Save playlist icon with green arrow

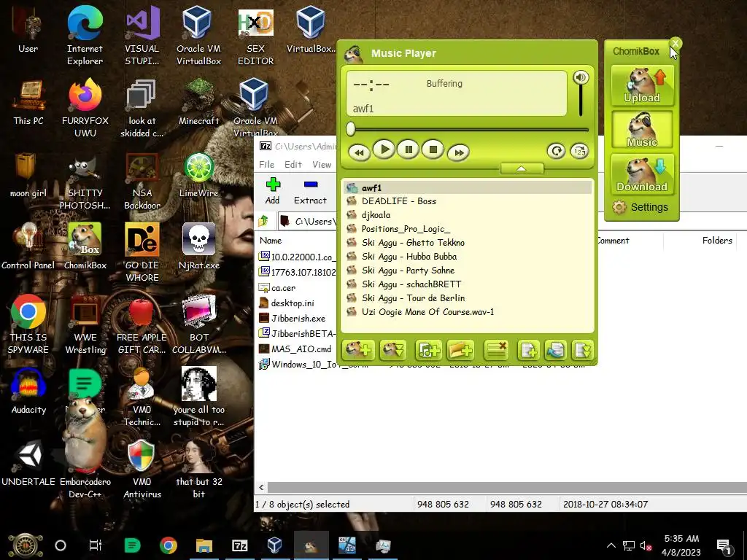pos(582,351)
